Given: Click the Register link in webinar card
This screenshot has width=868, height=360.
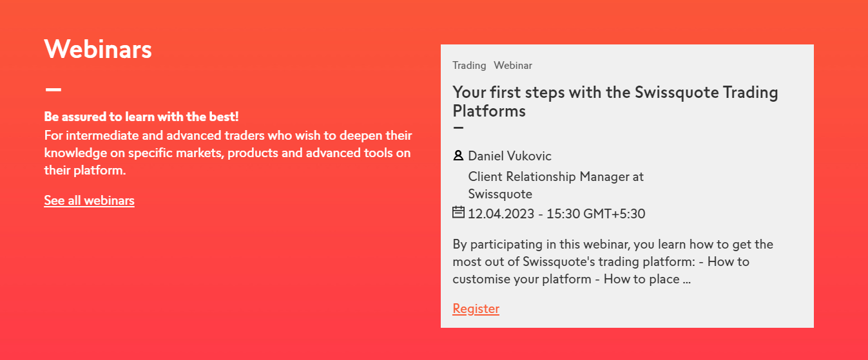Looking at the screenshot, I should pos(476,308).
